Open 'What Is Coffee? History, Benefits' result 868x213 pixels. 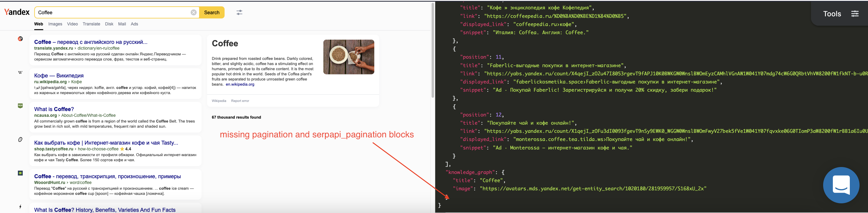pyautogui.click(x=105, y=210)
